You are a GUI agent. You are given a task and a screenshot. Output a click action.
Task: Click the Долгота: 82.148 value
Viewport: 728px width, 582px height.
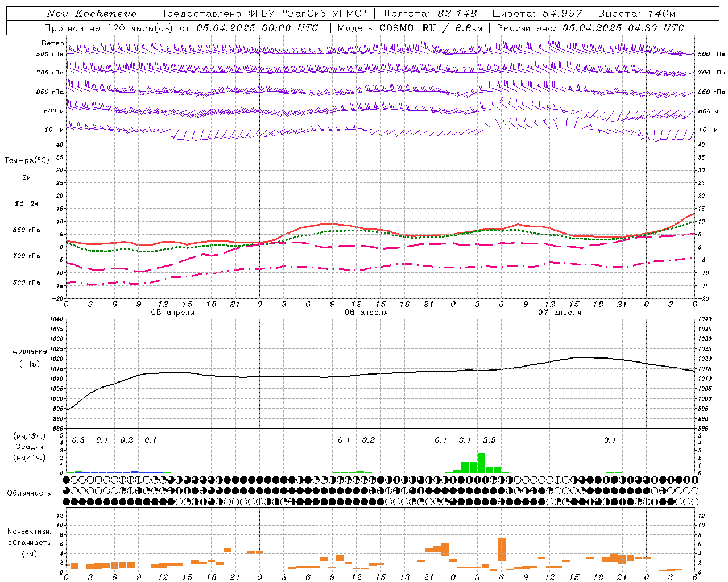tap(430, 14)
